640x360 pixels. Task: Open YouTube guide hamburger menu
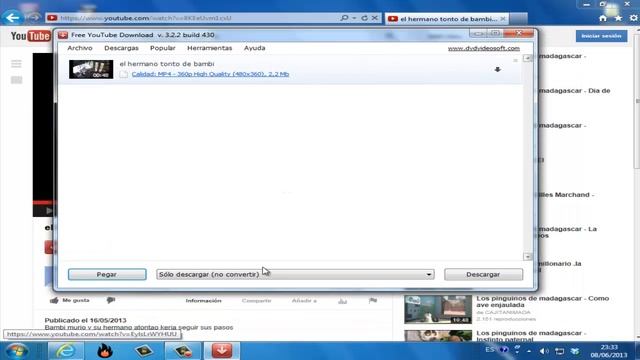[x=16, y=64]
